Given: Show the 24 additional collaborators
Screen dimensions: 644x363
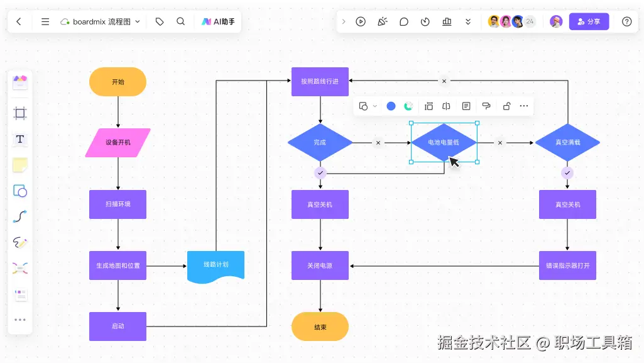Looking at the screenshot, I should (x=530, y=21).
